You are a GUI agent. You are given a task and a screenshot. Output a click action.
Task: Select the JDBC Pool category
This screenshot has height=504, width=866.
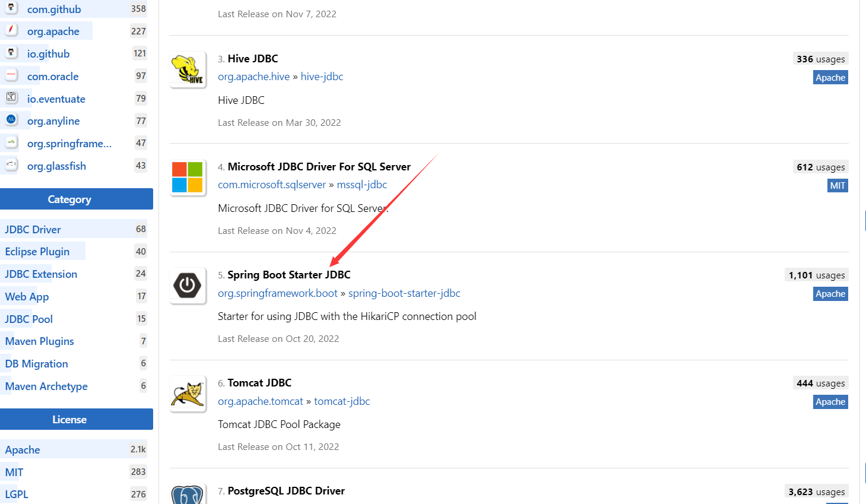29,319
